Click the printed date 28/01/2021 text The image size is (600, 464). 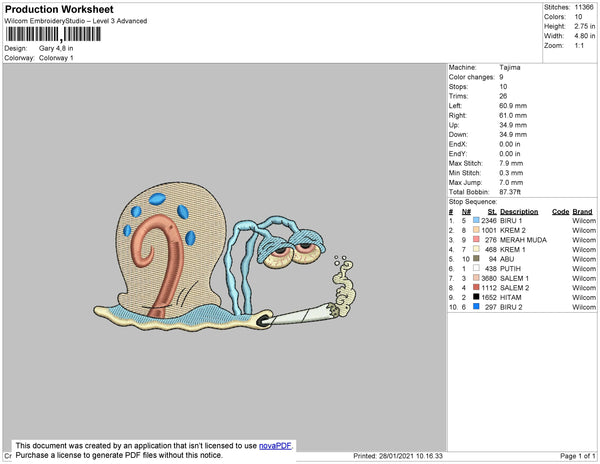396,456
